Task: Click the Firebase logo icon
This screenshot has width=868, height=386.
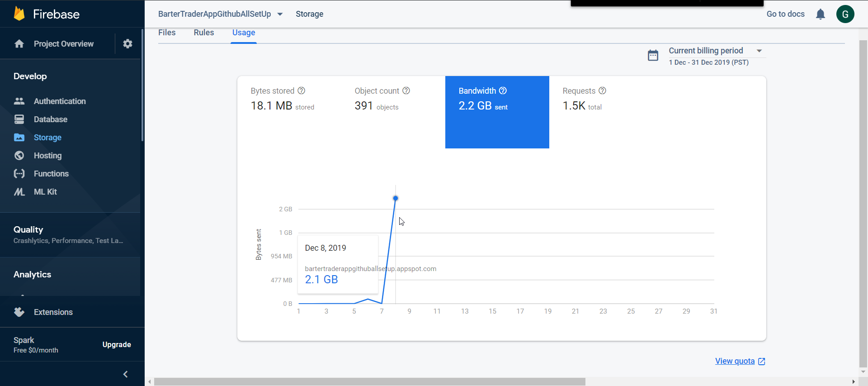Action: [x=19, y=14]
